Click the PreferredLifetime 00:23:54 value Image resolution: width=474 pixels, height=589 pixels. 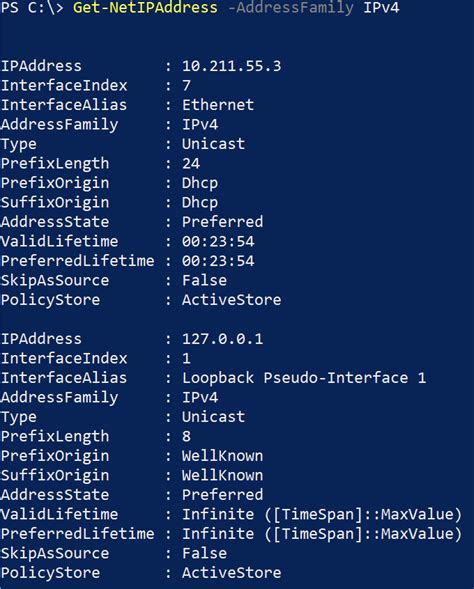tap(218, 261)
